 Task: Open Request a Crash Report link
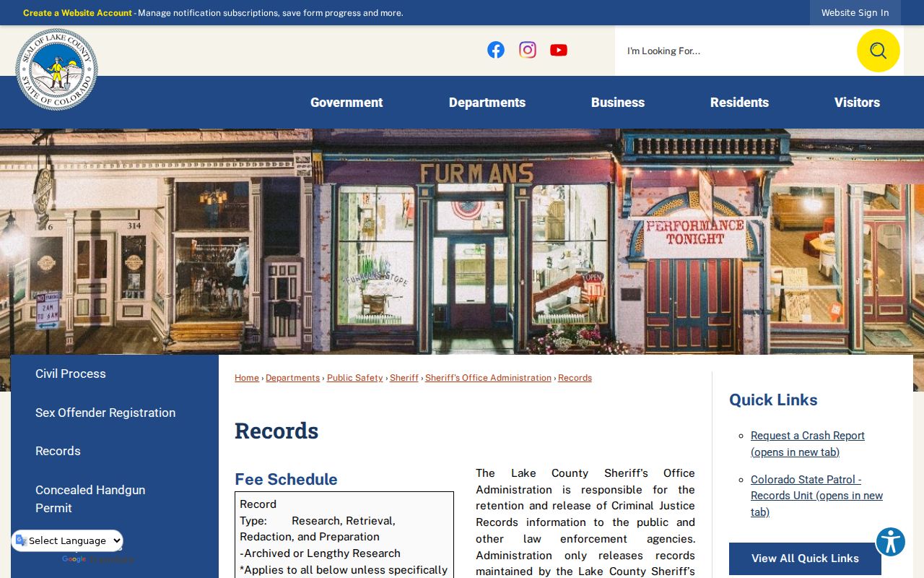[x=808, y=444]
